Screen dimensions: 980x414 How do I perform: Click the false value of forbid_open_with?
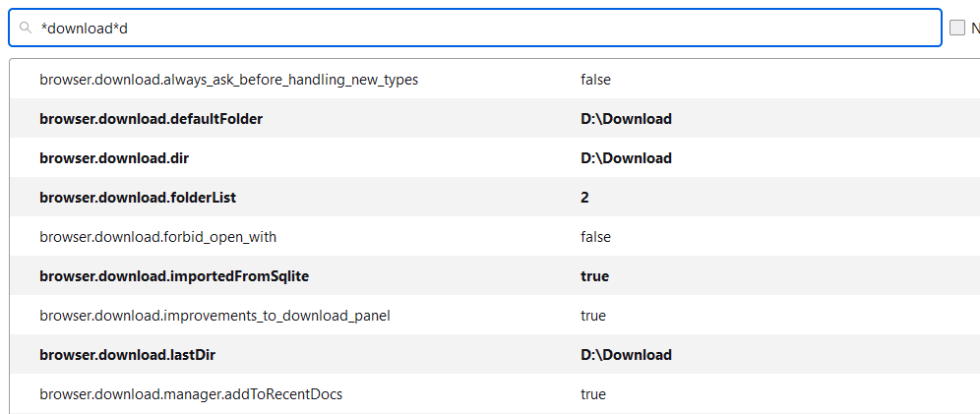coord(595,237)
